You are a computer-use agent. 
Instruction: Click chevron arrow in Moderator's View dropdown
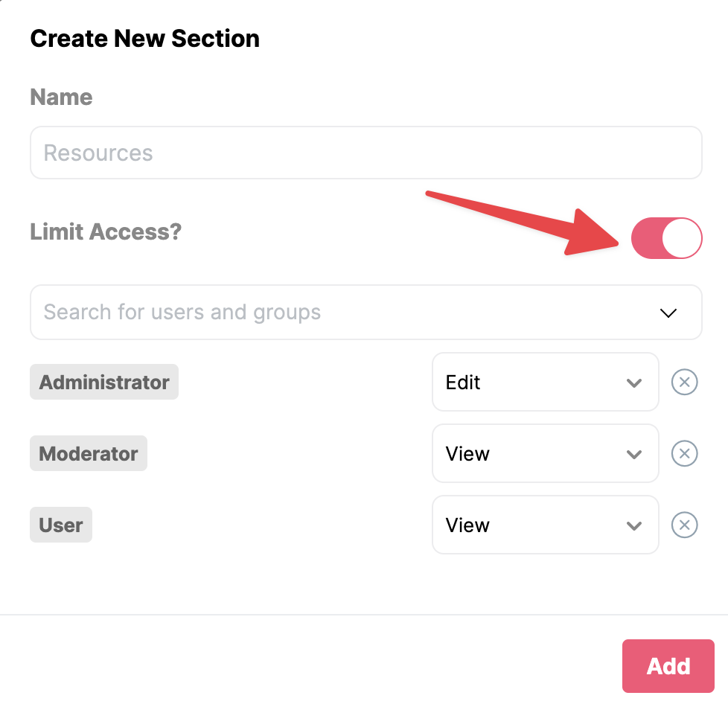(633, 454)
